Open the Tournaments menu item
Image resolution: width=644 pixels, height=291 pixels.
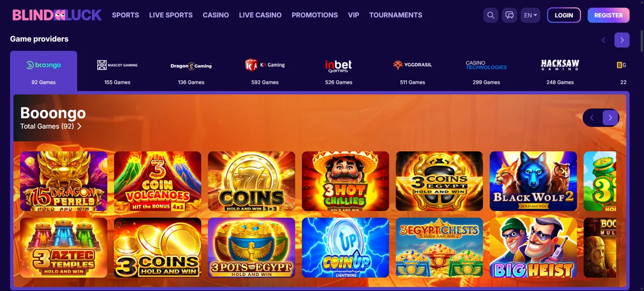(x=395, y=15)
